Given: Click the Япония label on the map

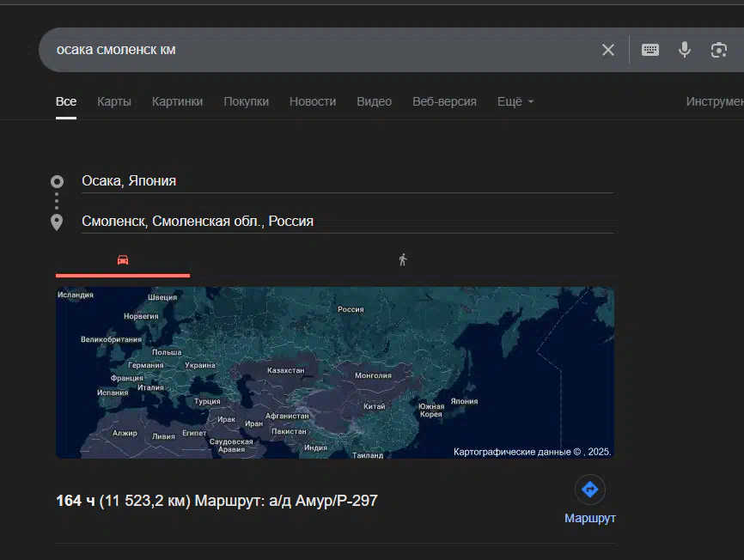Looking at the screenshot, I should click(x=464, y=401).
